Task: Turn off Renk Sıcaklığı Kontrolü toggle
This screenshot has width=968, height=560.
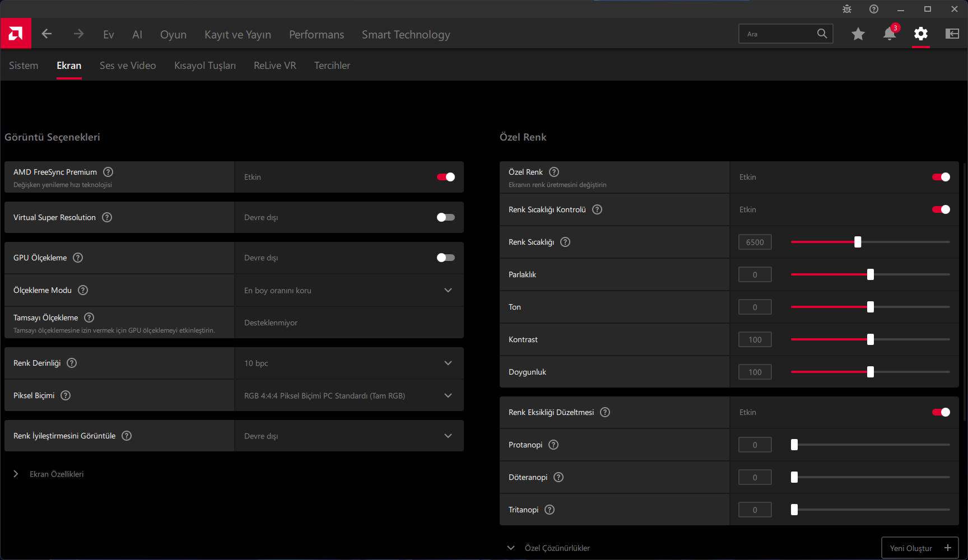Action: (941, 209)
